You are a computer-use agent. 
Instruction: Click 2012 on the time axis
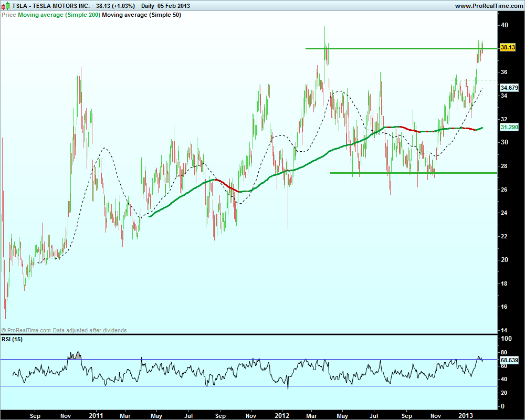(x=281, y=416)
